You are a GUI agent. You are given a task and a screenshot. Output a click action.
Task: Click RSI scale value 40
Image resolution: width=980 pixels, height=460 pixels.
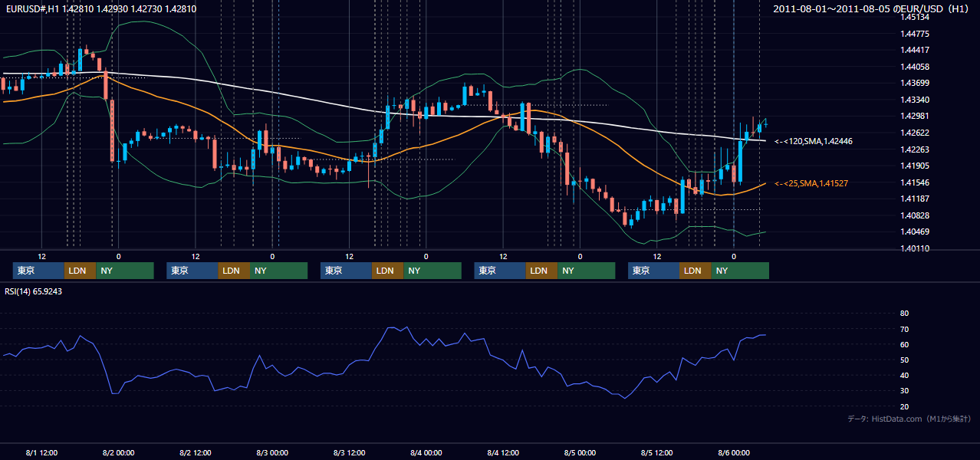pyautogui.click(x=904, y=376)
